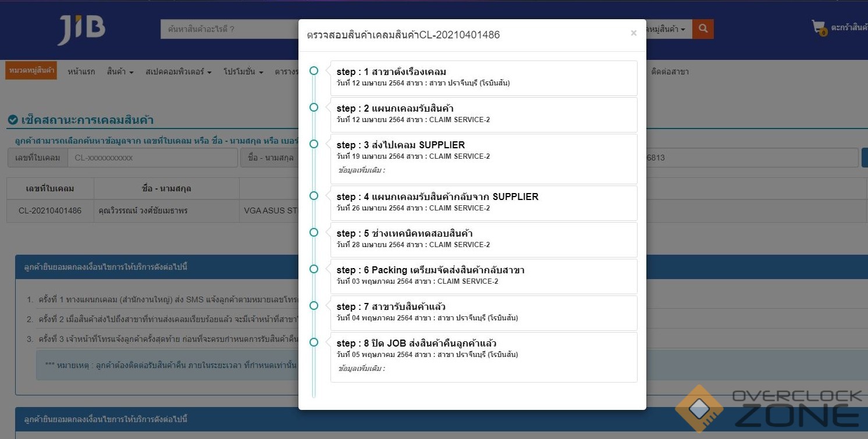Select the step 5 ช่างเทคนิคทดสอบสินค้า title
This screenshot has width=868, height=439.
404,234
